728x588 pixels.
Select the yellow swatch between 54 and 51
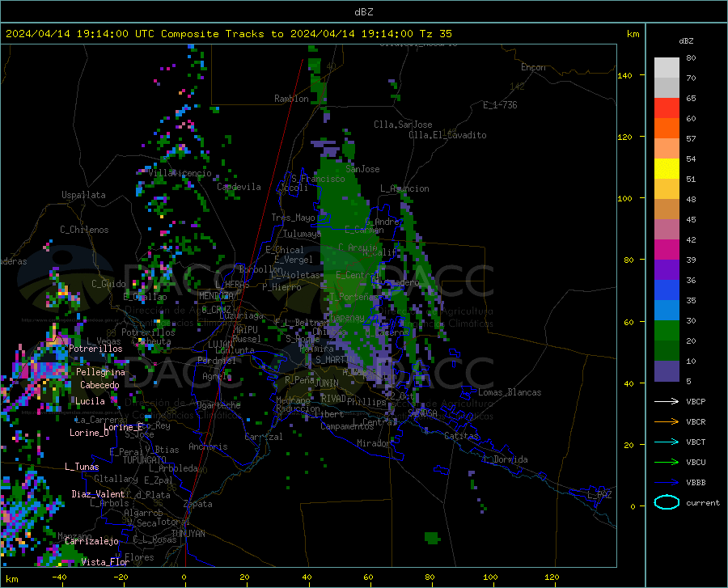667,169
